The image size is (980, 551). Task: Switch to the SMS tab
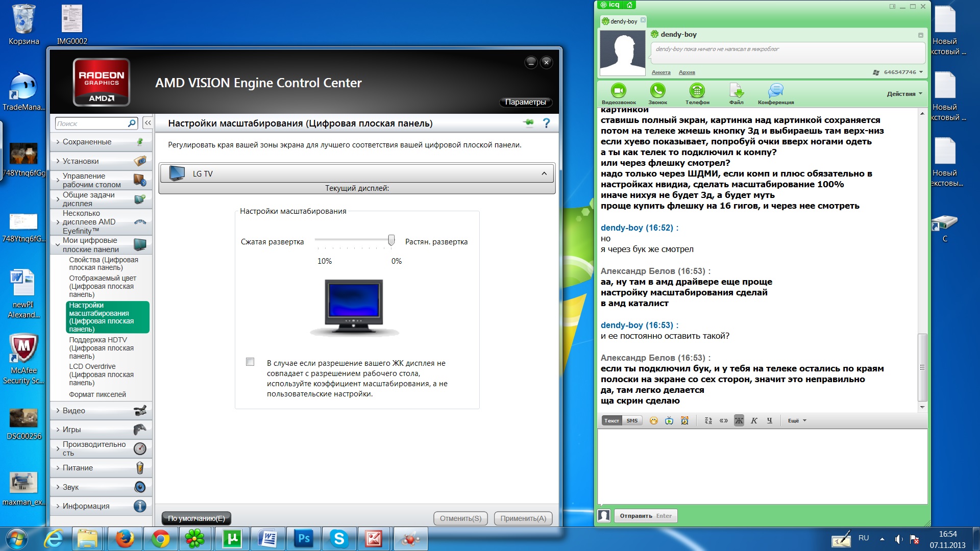pos(632,421)
